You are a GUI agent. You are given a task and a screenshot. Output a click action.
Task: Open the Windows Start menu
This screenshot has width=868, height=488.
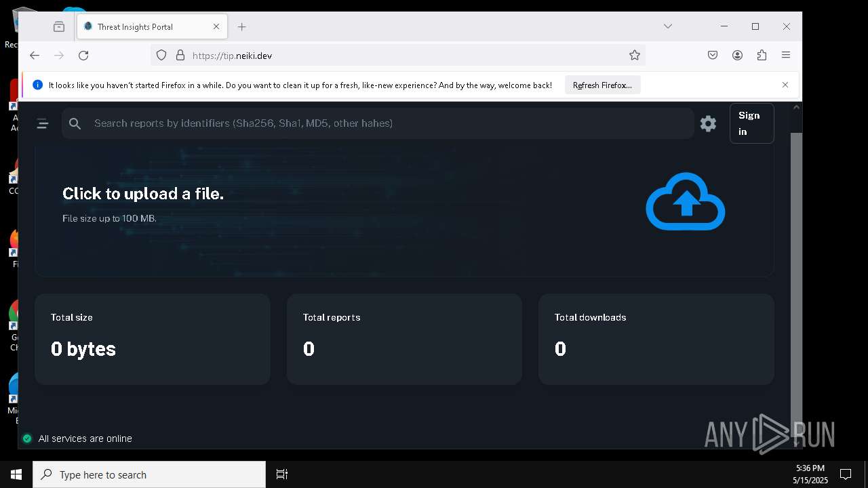(16, 474)
